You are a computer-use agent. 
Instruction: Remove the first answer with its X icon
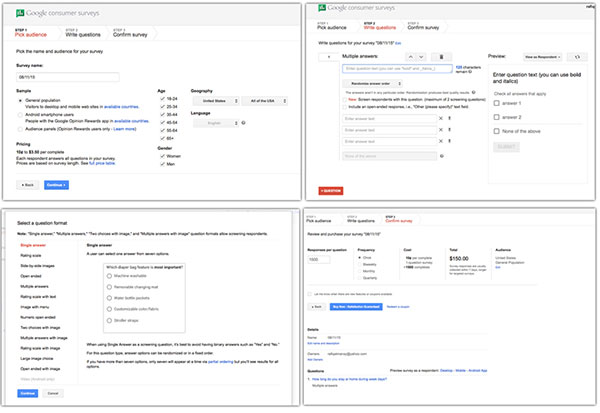[x=441, y=119]
